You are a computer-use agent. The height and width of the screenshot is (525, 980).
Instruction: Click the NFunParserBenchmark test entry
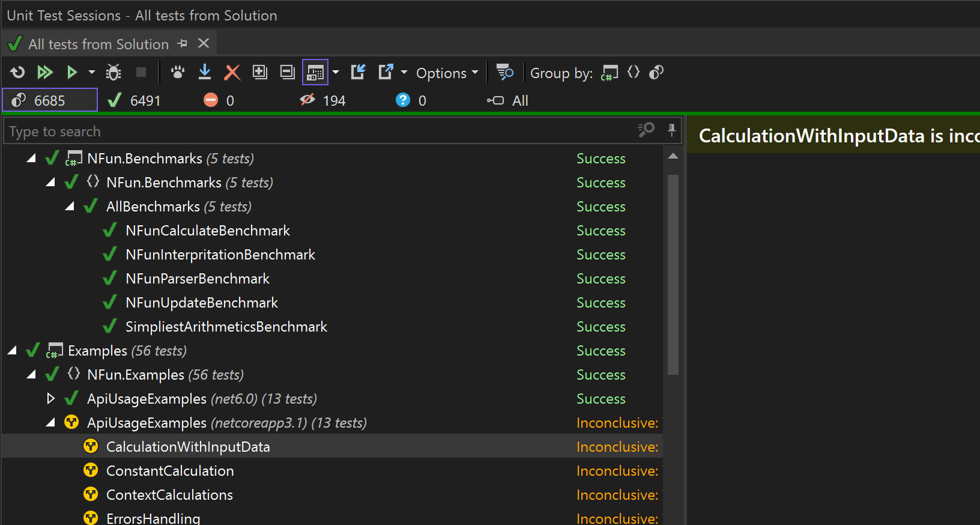pos(198,278)
